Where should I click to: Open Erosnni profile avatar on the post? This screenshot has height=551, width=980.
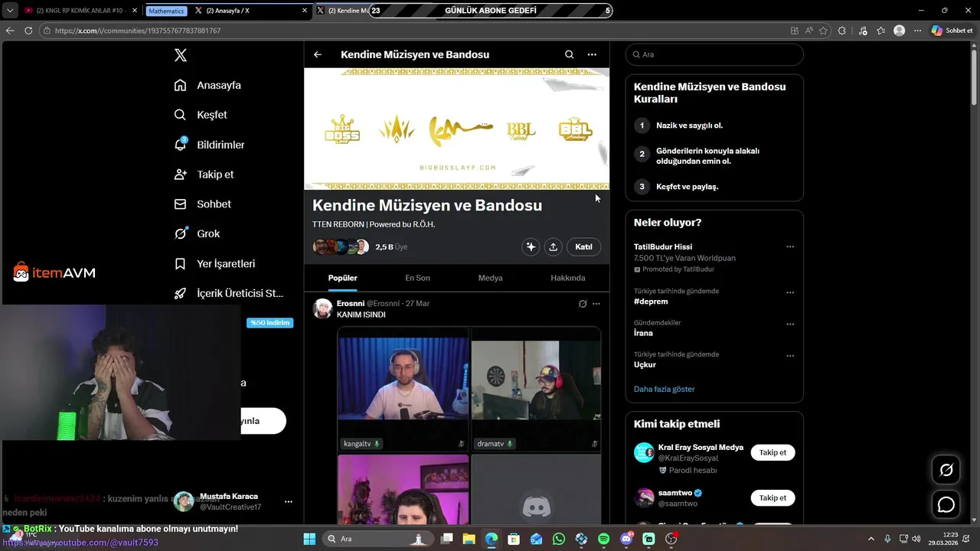click(x=322, y=308)
